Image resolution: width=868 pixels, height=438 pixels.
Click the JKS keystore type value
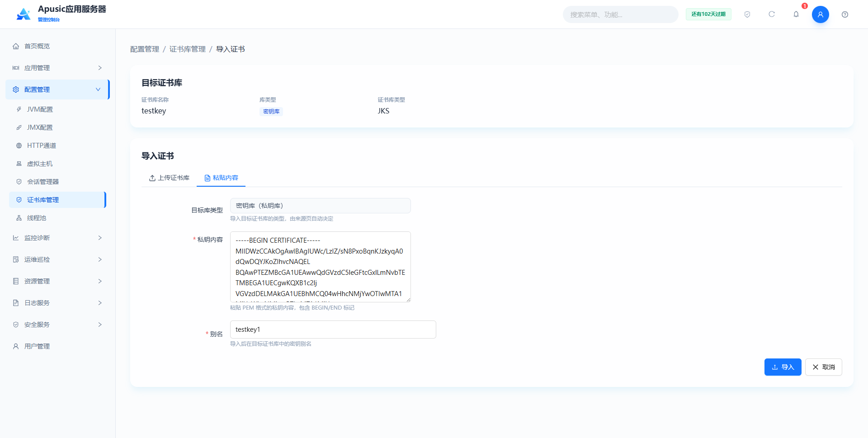[383, 111]
